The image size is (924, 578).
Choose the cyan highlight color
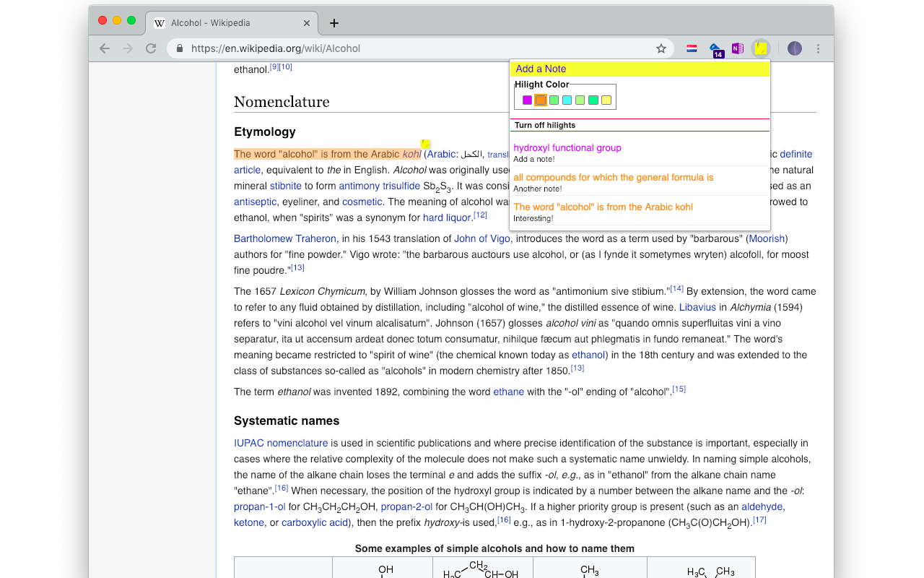pos(567,100)
